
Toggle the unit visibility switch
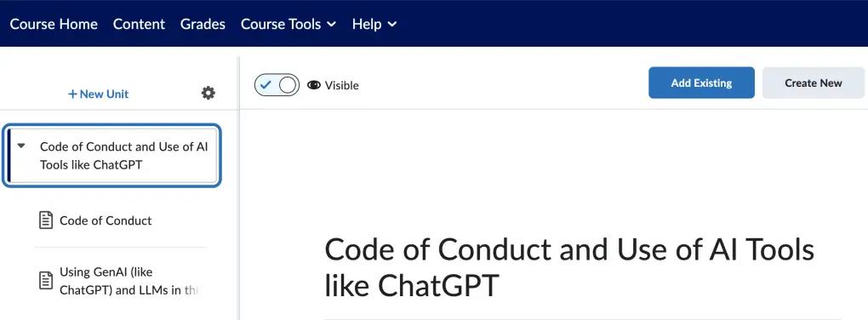[x=277, y=85]
